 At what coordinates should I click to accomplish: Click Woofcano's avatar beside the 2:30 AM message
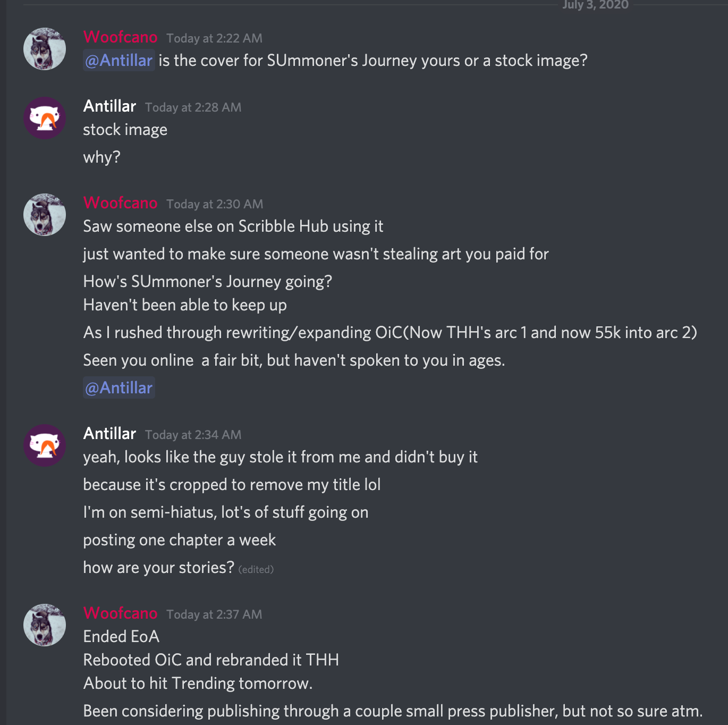(x=45, y=215)
